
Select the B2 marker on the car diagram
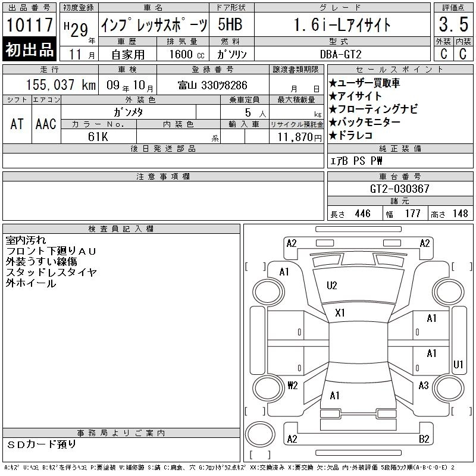coord(424,439)
